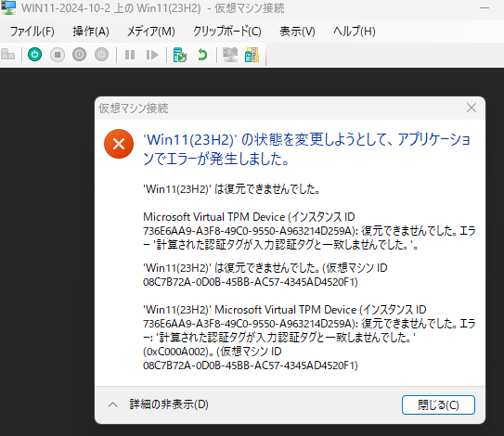Click the error code (0xC000A002) text
Image resolution: width=504 pixels, height=436 pixels.
click(176, 352)
